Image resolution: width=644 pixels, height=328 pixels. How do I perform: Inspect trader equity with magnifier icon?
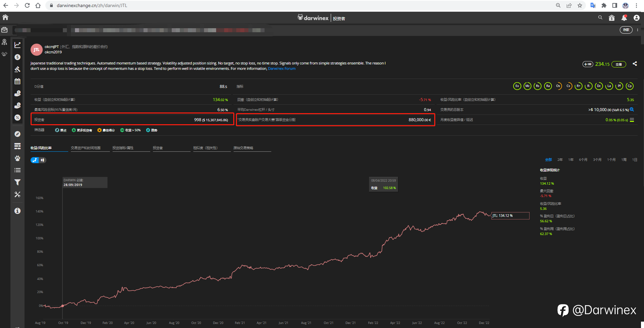coord(632,109)
